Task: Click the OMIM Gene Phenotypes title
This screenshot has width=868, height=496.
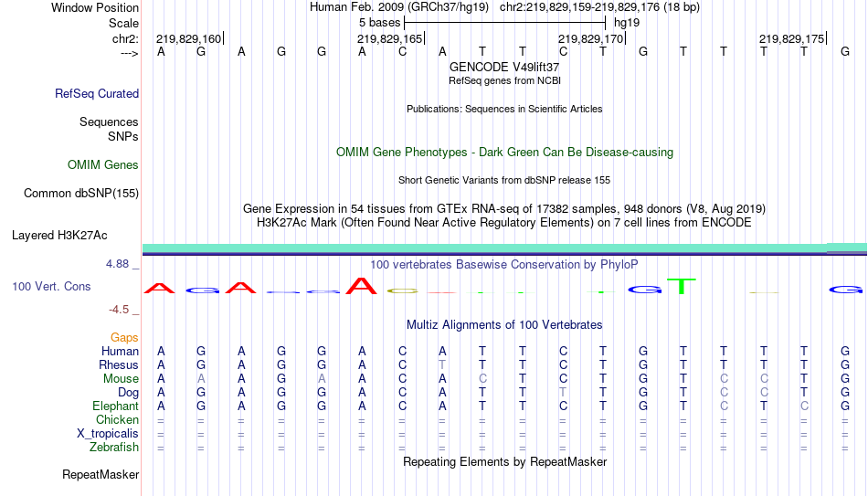Action: point(504,153)
